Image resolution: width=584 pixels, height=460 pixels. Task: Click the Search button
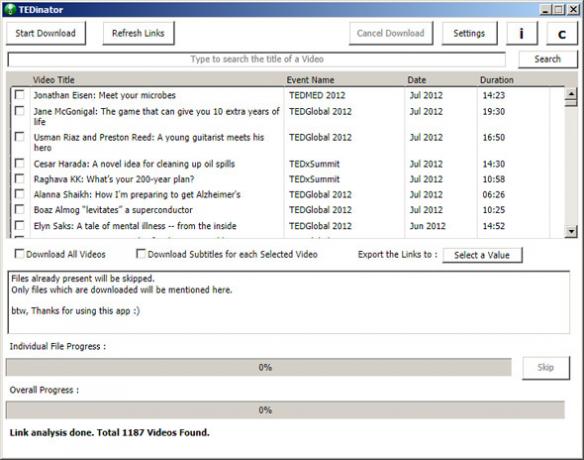pyautogui.click(x=548, y=59)
